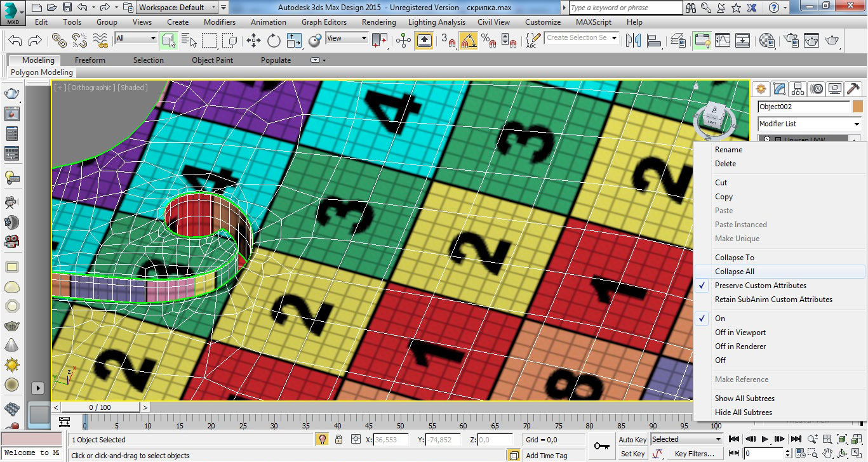
Task: Open the Material Editor sphere icon
Action: pos(767,41)
